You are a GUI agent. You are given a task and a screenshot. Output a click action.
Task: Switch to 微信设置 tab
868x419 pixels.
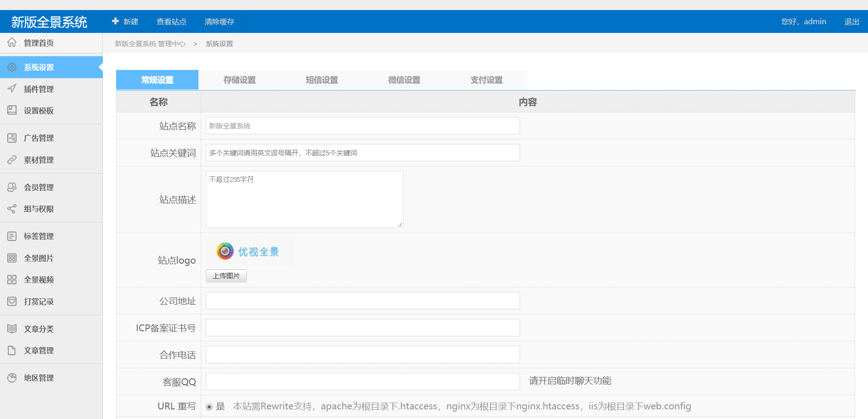pyautogui.click(x=404, y=80)
